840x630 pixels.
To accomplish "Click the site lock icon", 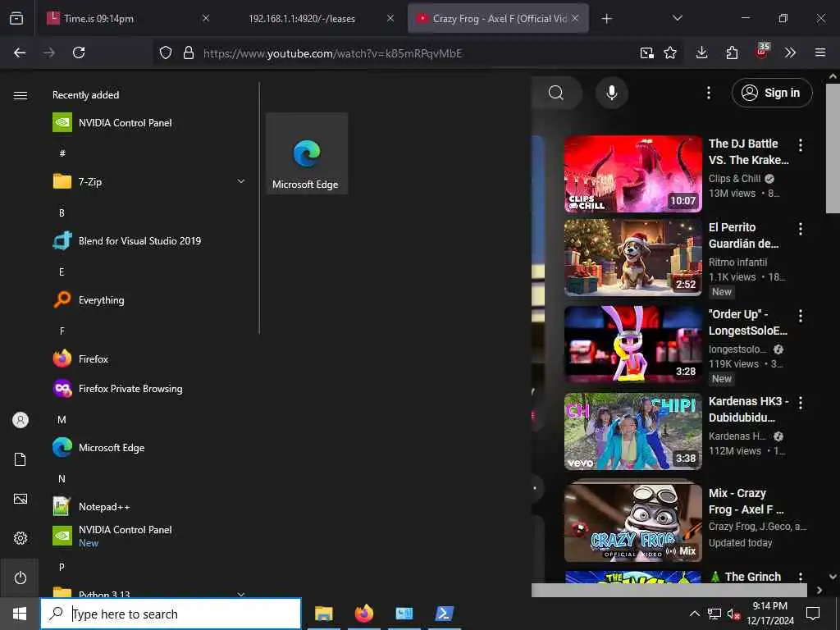I will coord(189,53).
